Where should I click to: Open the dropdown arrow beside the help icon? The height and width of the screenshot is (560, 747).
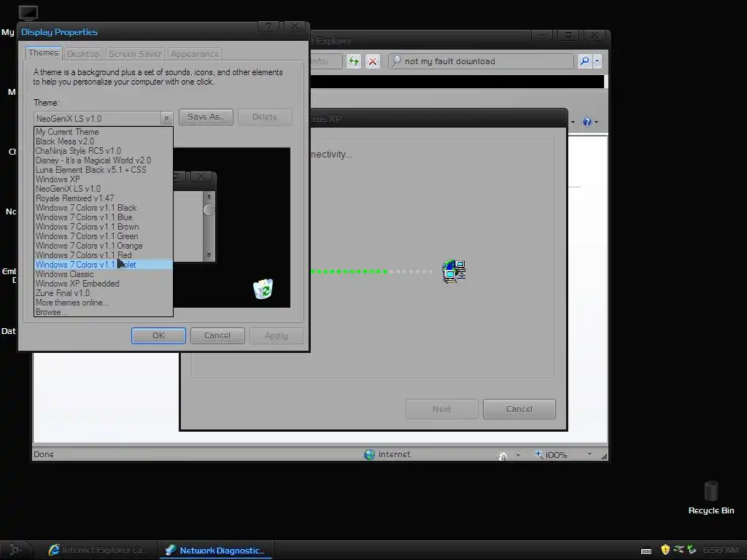click(x=596, y=122)
